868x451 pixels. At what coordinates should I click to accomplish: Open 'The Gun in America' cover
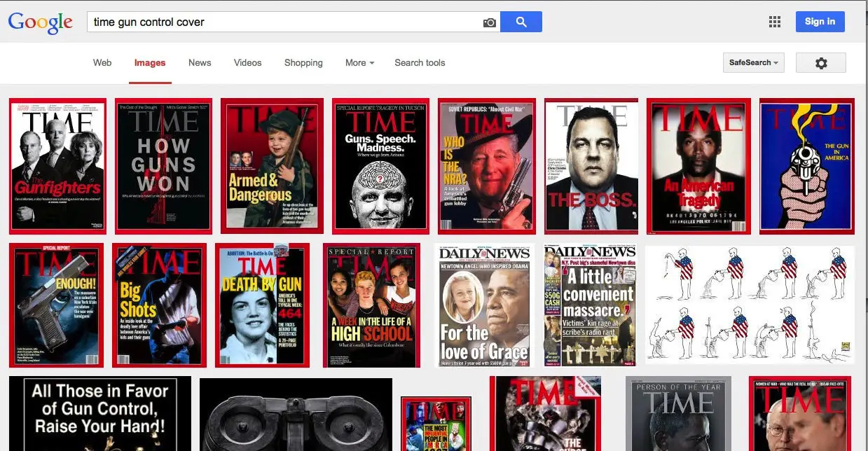(x=807, y=166)
